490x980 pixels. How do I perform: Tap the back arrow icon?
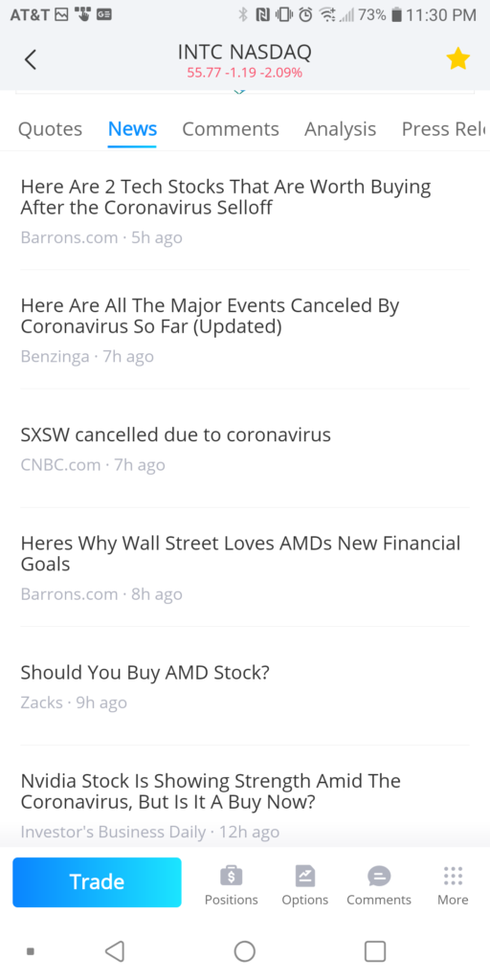pos(30,60)
